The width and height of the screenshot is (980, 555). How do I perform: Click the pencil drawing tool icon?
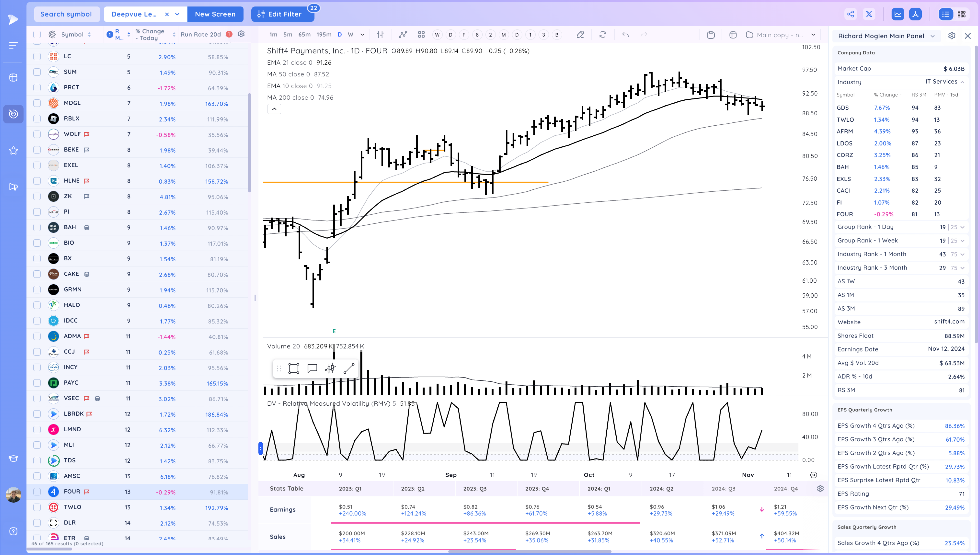[x=580, y=35]
